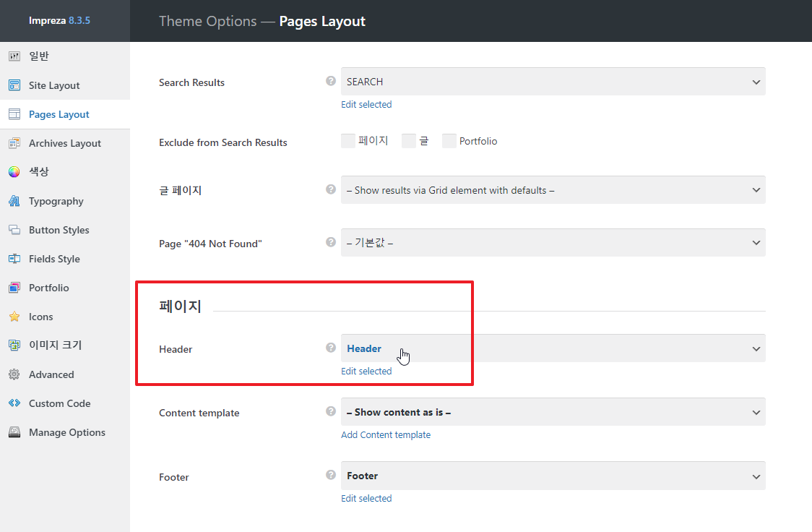
Task: Click Edit selected under Search Results
Action: coord(366,105)
